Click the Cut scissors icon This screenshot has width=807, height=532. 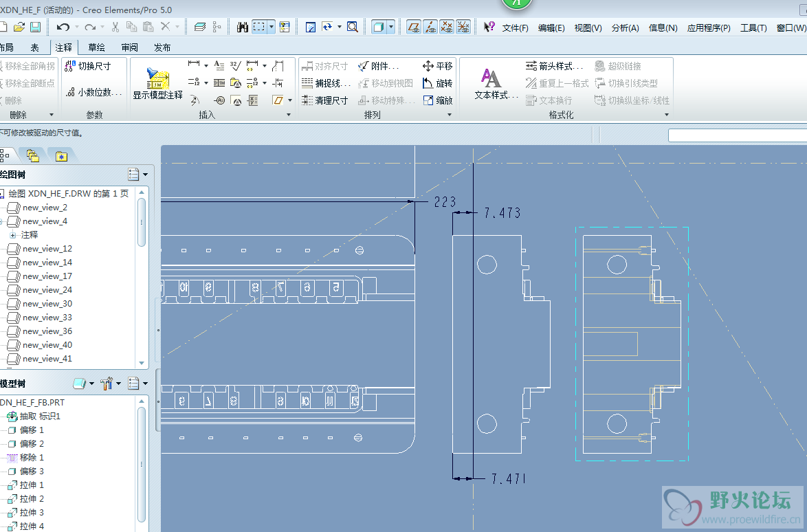pyautogui.click(x=115, y=27)
